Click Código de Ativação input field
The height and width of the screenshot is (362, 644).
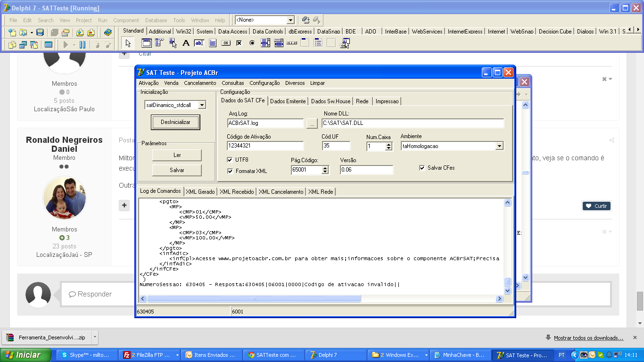coord(265,146)
